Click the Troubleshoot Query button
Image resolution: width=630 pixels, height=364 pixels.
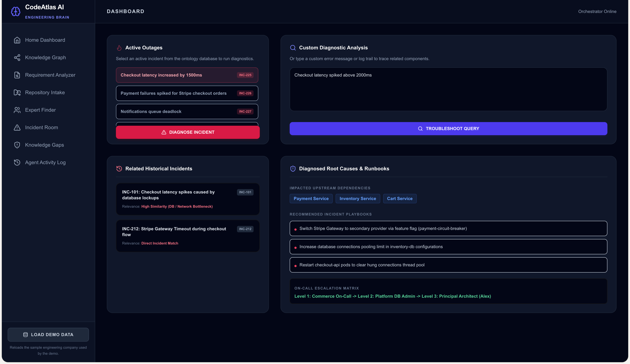click(x=448, y=129)
